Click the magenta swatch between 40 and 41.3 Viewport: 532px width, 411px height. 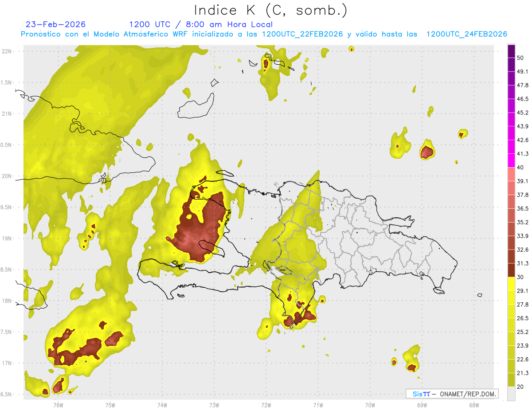512,160
